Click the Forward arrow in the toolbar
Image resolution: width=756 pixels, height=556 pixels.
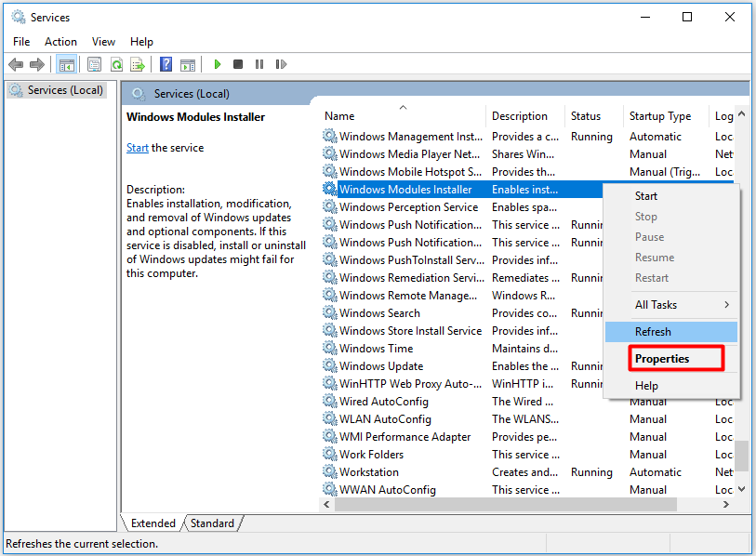[37, 64]
